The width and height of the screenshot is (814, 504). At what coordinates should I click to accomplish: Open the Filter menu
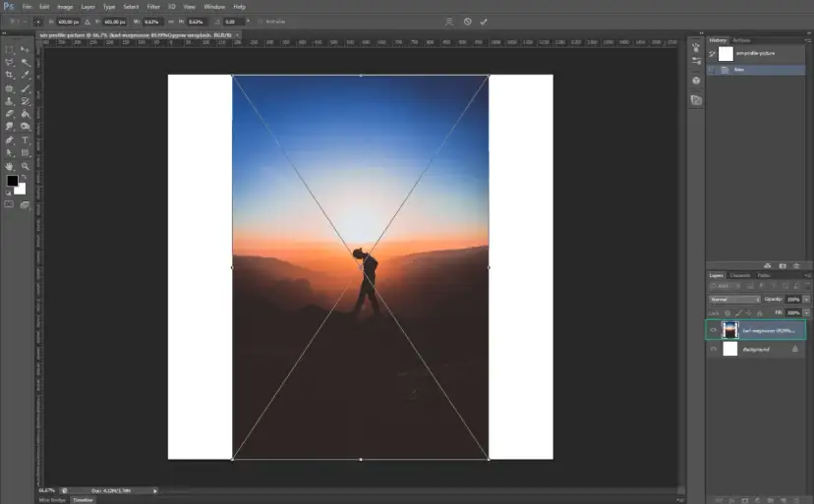tap(153, 6)
